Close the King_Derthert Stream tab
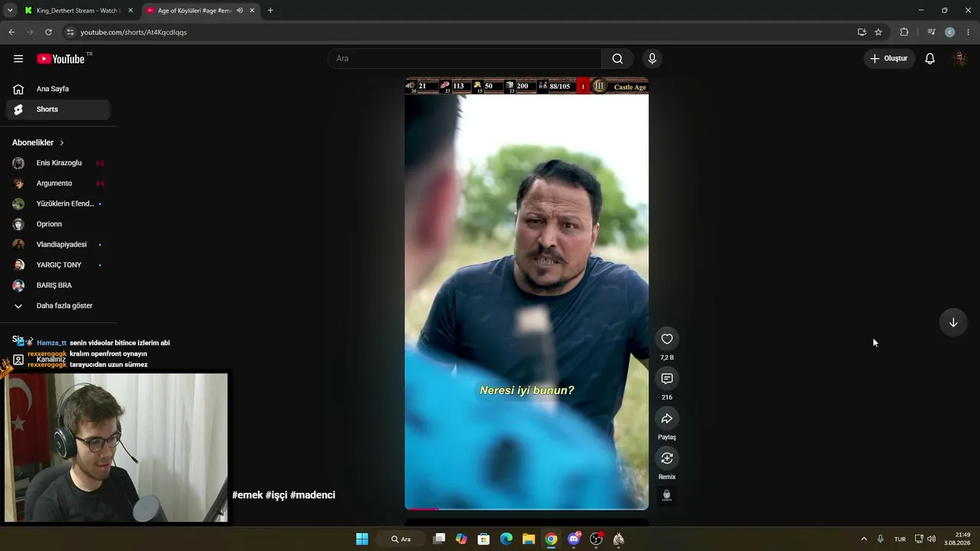Screen dimensions: 980x551 point(130,11)
